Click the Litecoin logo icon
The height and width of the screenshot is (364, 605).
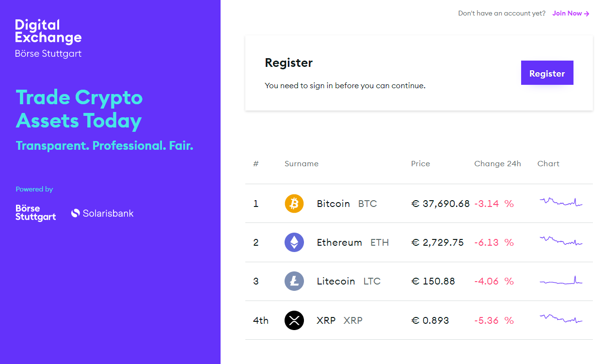click(294, 281)
